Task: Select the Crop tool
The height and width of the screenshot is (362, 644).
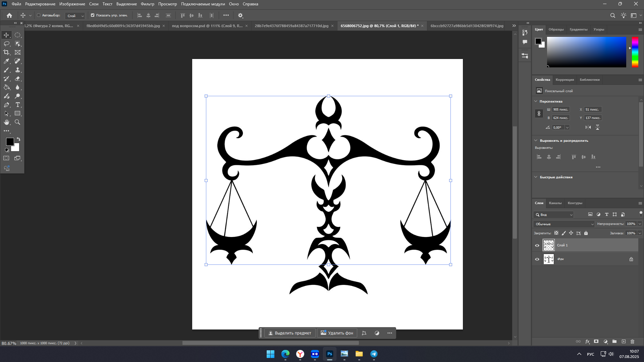Action: pyautogui.click(x=6, y=52)
